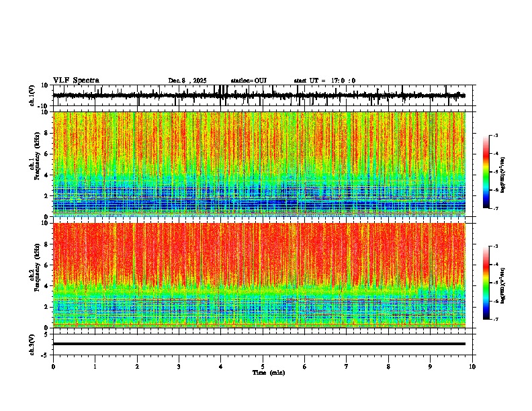Screen dimensions: 532x411
Task: Click the "1" tick on the time axis
Action: (x=95, y=367)
